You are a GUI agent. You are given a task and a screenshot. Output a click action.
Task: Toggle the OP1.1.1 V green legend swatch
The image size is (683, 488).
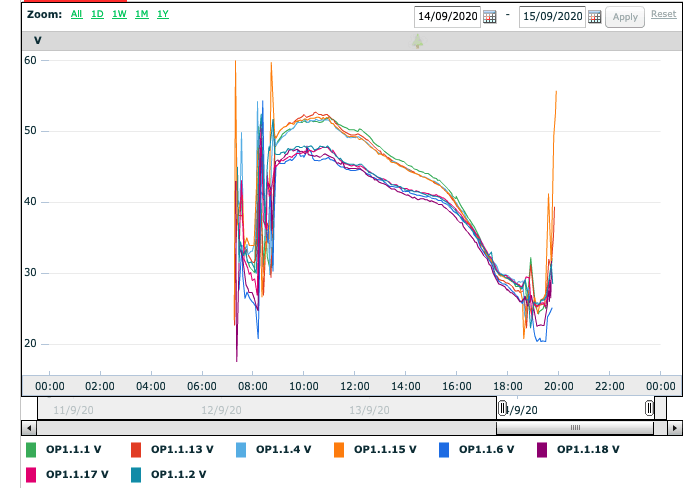coord(31,450)
